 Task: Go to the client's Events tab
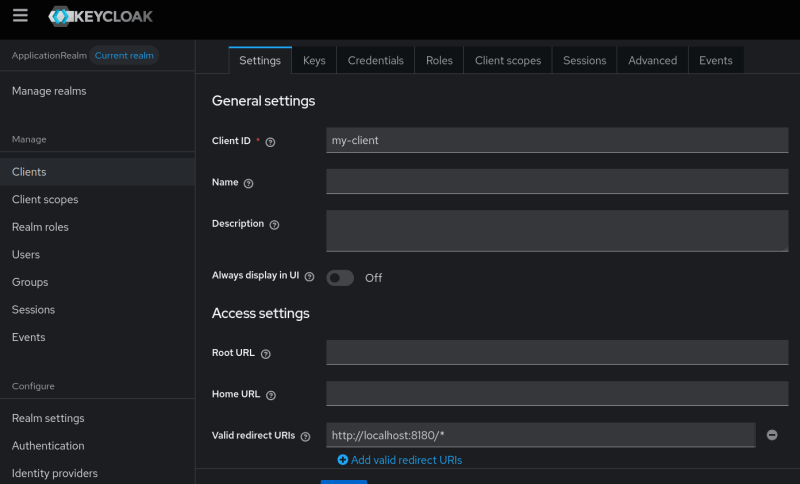[x=716, y=60]
